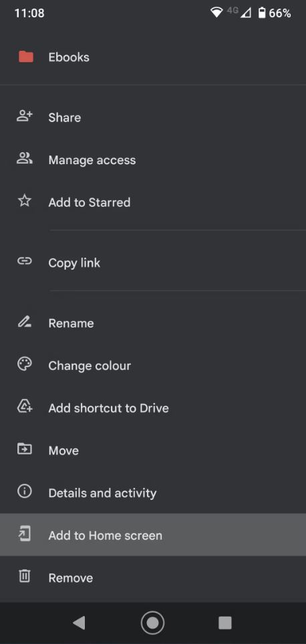The height and width of the screenshot is (644, 306).
Task: Tap the star icon to add to Starred
Action: coord(25,201)
